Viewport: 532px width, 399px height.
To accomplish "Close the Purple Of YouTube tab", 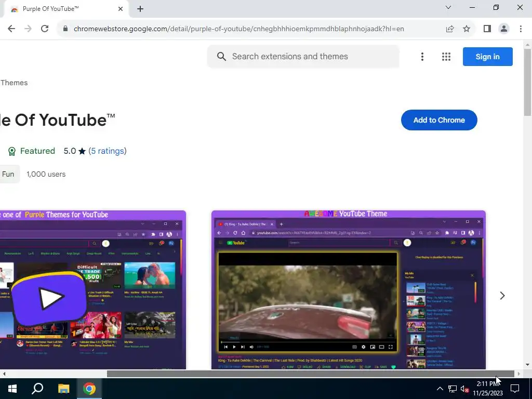I will point(121,9).
